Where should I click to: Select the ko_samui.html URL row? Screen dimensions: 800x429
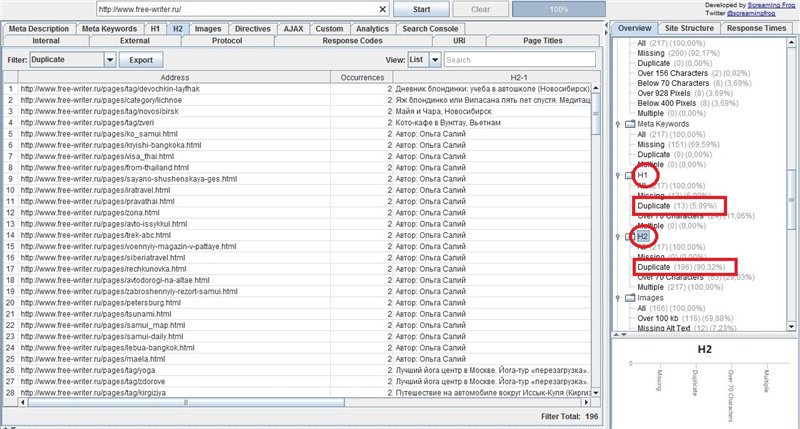coord(297,134)
